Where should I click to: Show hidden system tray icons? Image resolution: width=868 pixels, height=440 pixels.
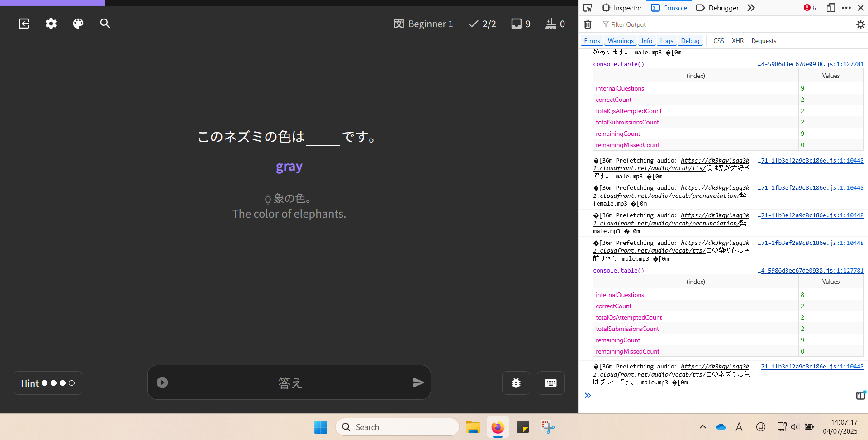(x=703, y=427)
